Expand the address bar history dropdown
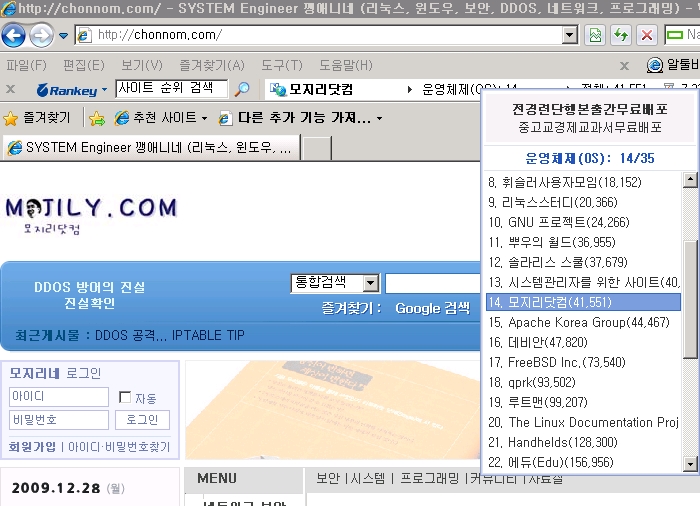 point(570,35)
